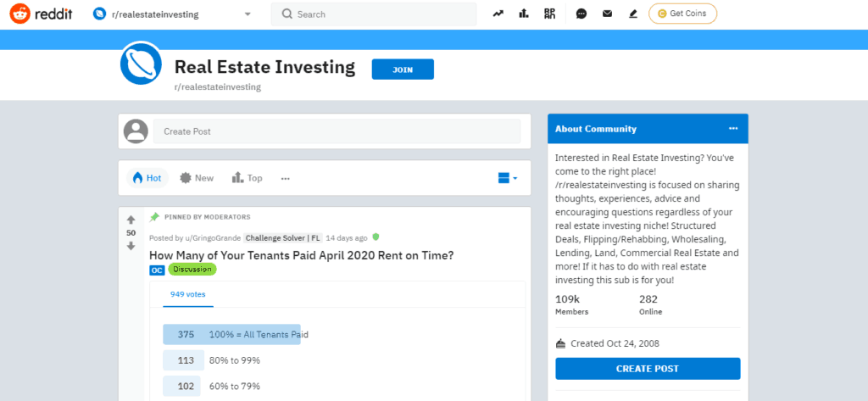Click the green pinned pushpin icon

coord(154,216)
